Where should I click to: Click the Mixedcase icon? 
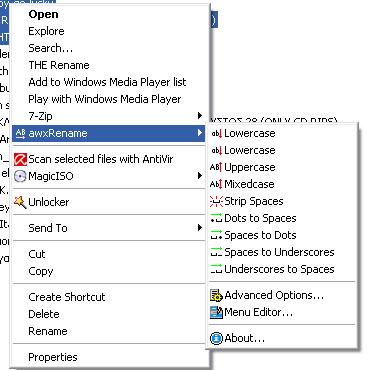click(216, 184)
